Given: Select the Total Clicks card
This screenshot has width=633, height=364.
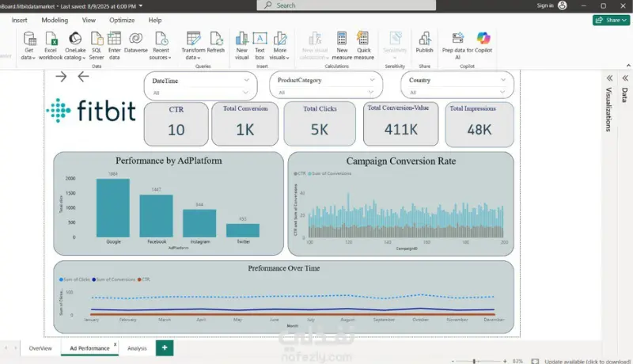Looking at the screenshot, I should (320, 124).
